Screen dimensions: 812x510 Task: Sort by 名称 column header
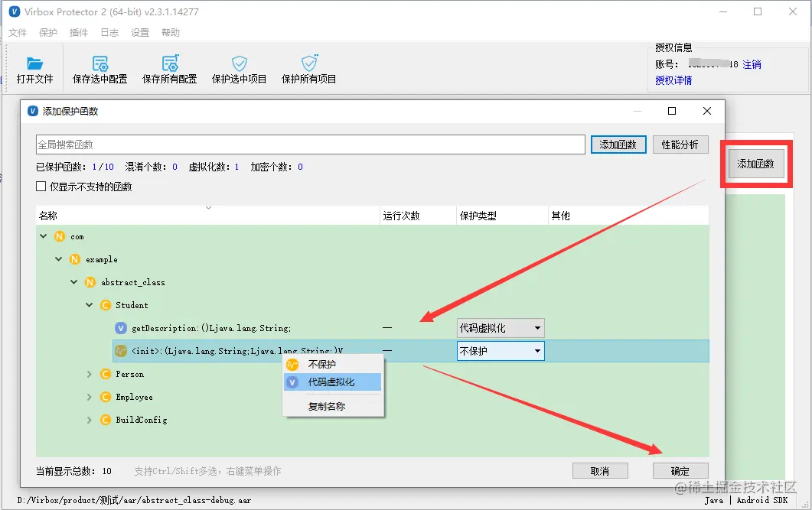coord(207,216)
